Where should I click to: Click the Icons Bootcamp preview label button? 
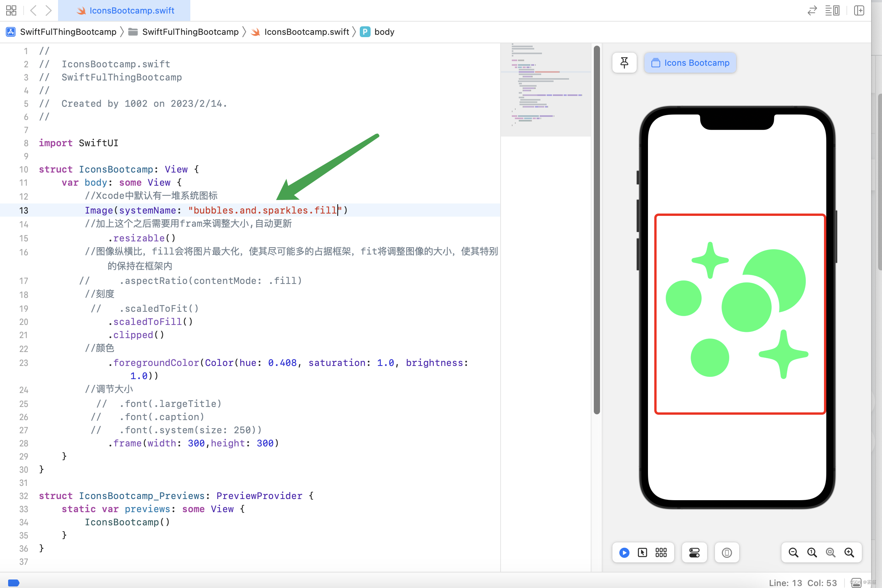690,62
